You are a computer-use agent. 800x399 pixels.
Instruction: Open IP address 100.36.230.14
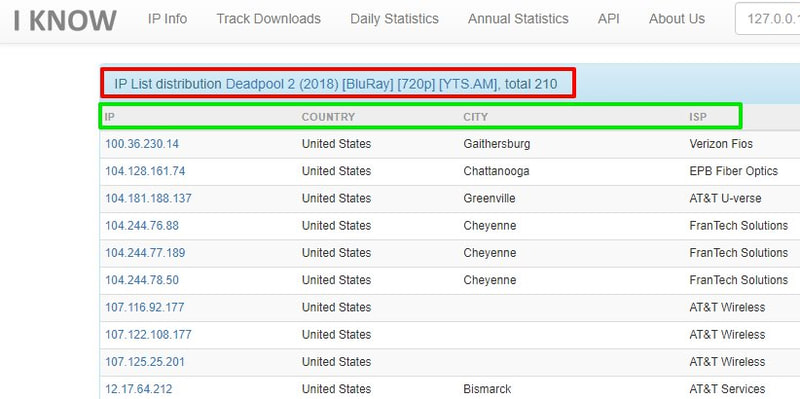click(142, 144)
